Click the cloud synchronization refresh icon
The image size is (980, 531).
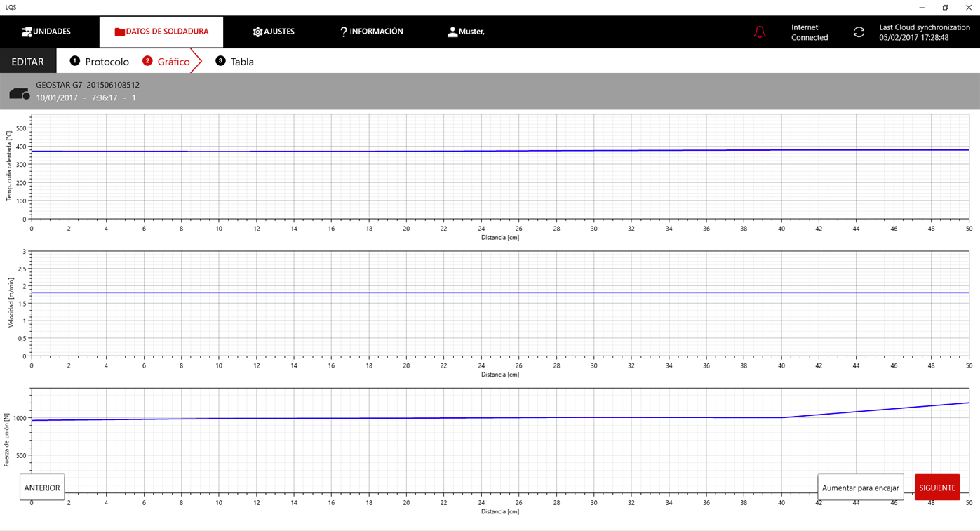tap(859, 32)
